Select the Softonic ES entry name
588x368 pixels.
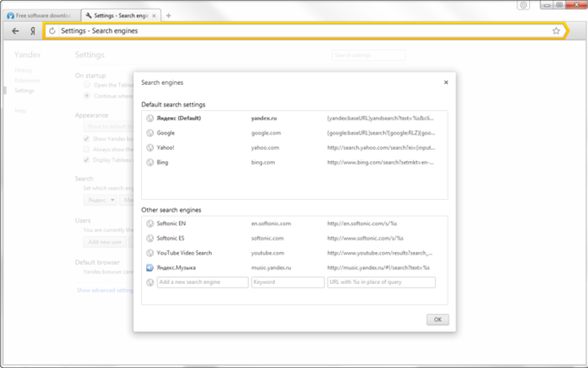click(170, 238)
